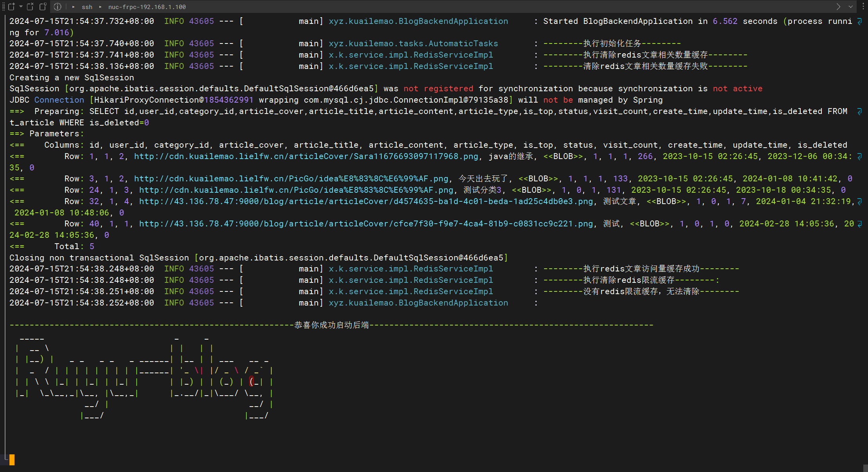The width and height of the screenshot is (868, 472).
Task: Click the blue 'Connection' word after JDBC
Action: click(59, 100)
